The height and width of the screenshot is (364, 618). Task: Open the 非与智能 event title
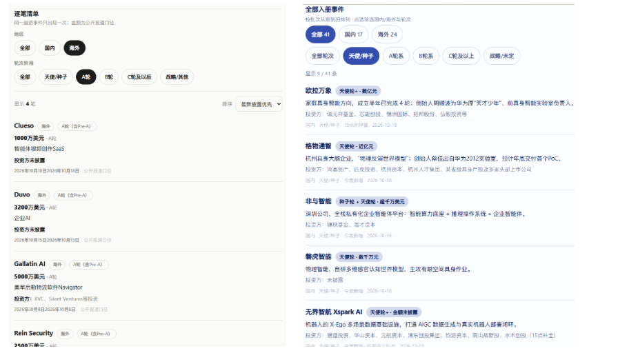[x=319, y=201]
